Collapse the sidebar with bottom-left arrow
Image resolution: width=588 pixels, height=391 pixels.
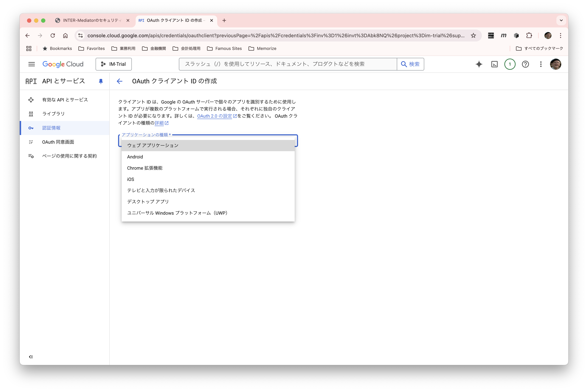(x=31, y=357)
